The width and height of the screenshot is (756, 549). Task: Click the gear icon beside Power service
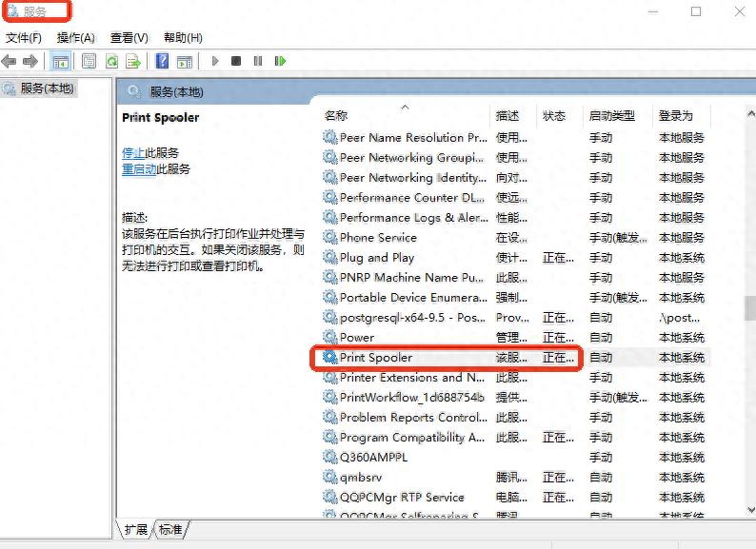pos(329,337)
